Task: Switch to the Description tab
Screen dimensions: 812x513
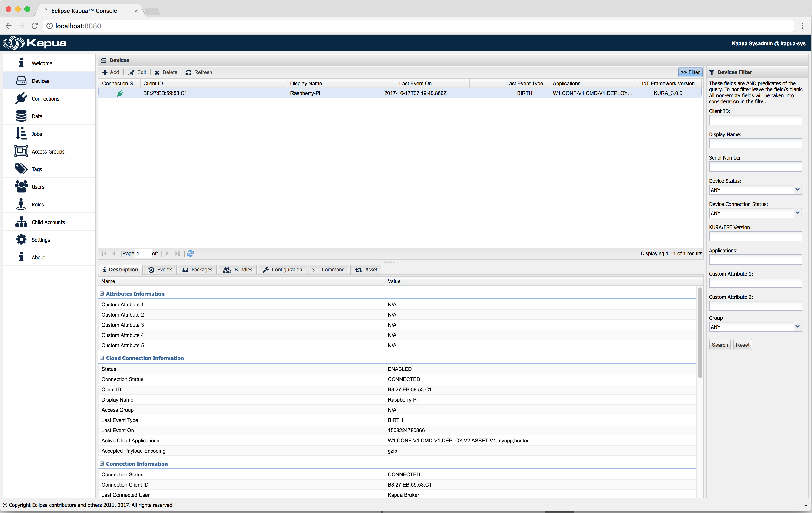Action: pyautogui.click(x=121, y=270)
